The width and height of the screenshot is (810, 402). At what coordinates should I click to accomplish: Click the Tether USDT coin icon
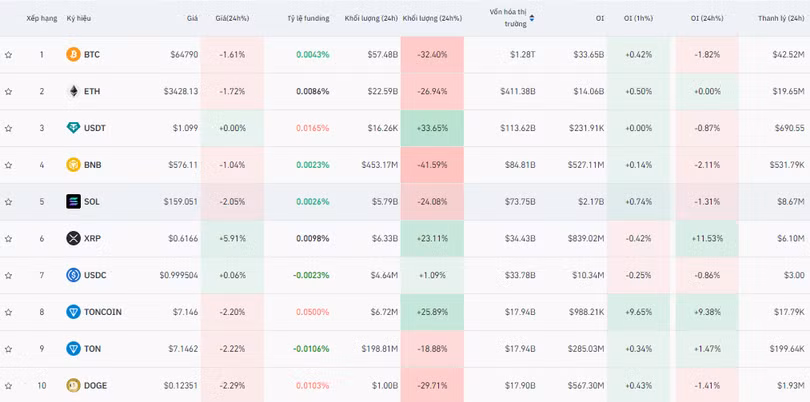(73, 128)
